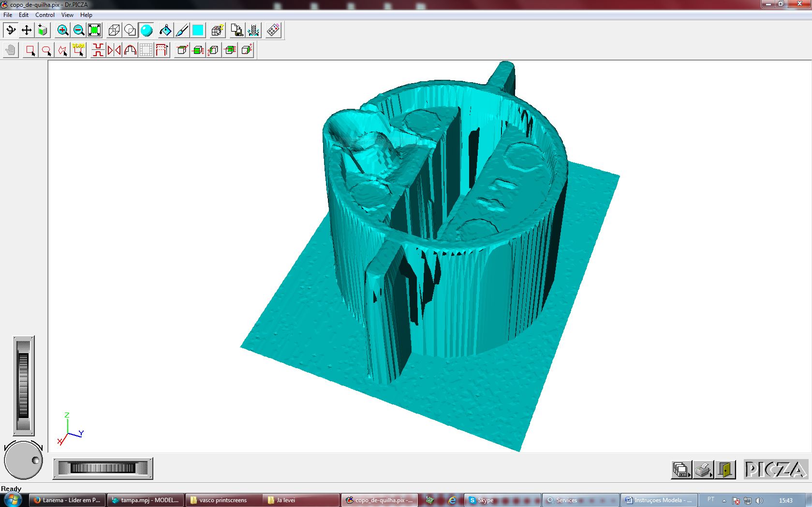The height and width of the screenshot is (507, 812).
Task: Click the red height-invert profile icon
Action: click(x=98, y=50)
